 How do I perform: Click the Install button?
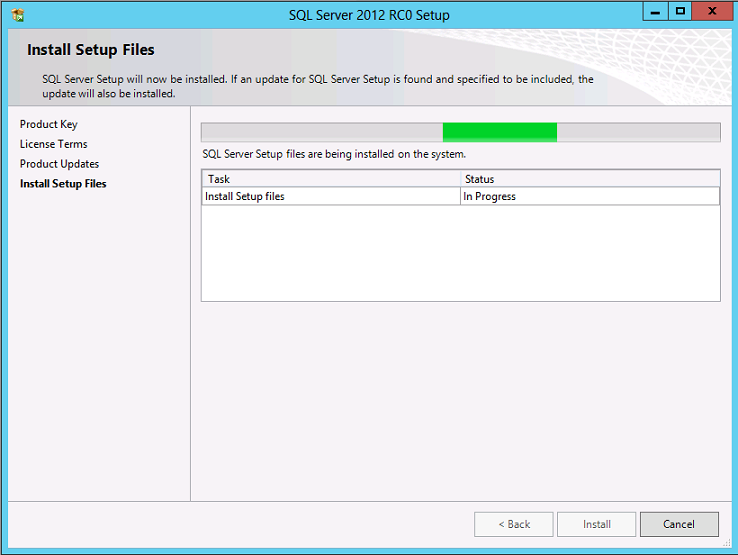(x=596, y=524)
